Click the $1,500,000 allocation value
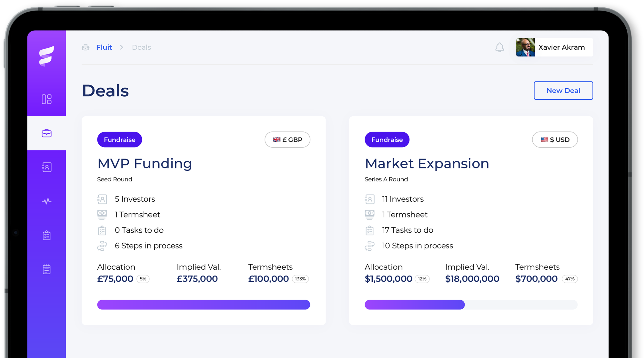This screenshot has height=358, width=644. [x=388, y=279]
